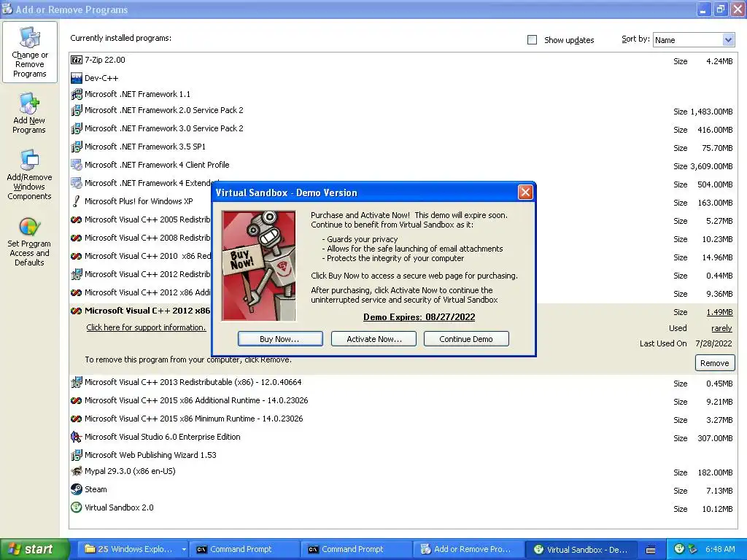Select Microsoft .NET Framework 4 Client Profile row
Viewport: 747px width, 560px height.
coord(403,166)
